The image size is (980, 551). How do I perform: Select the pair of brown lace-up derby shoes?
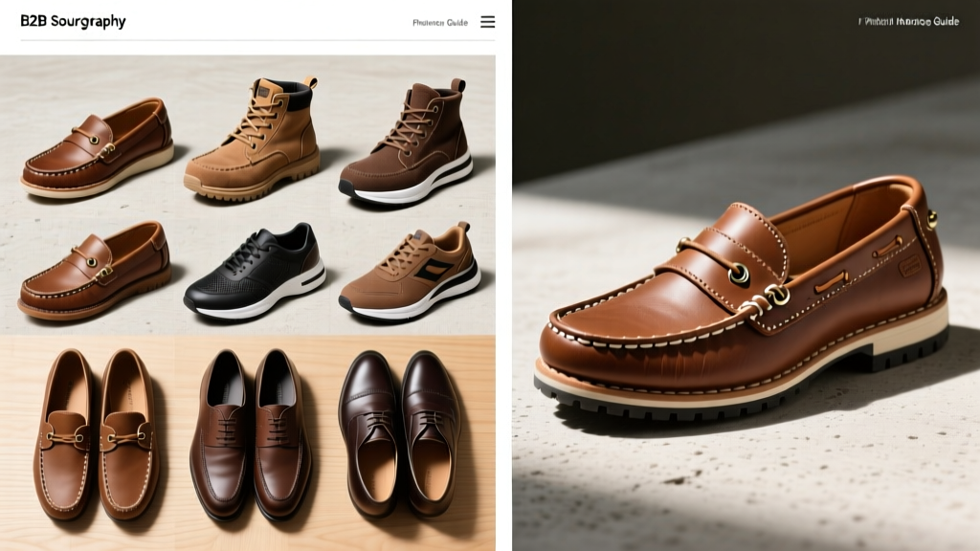tap(251, 435)
